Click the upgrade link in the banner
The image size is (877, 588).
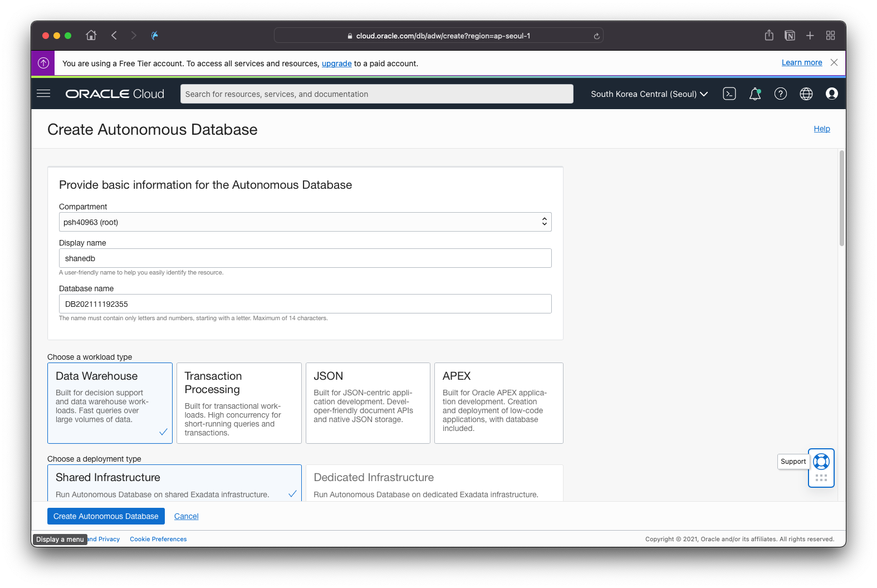(x=337, y=63)
